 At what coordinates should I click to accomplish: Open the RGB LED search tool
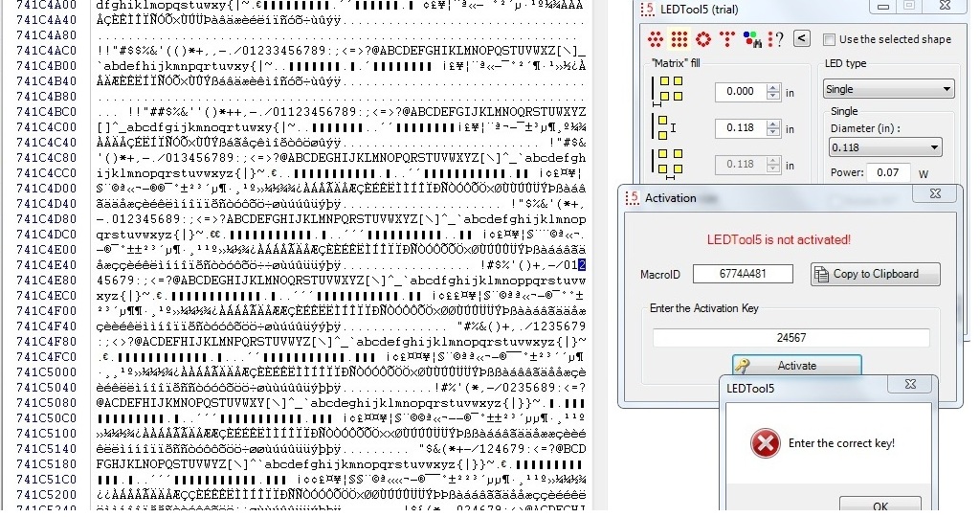pyautogui.click(x=752, y=39)
